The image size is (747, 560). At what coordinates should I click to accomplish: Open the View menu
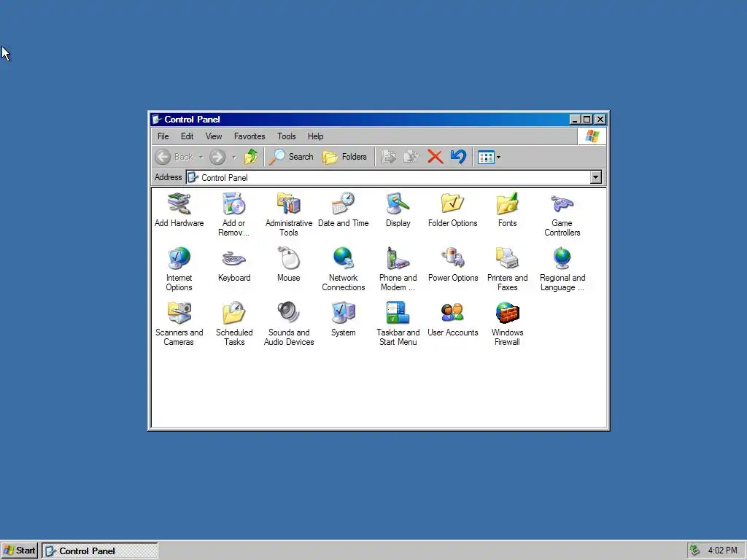click(x=214, y=136)
